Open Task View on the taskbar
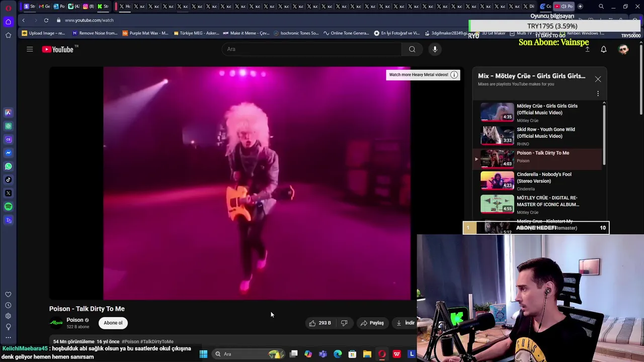Viewport: 644px width, 362px height. [x=294, y=354]
